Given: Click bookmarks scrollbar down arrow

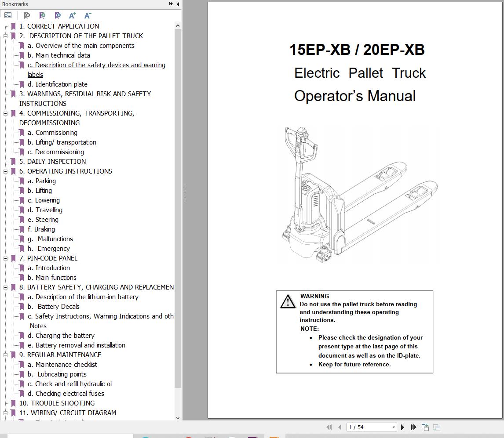Looking at the screenshot, I should (178, 418).
